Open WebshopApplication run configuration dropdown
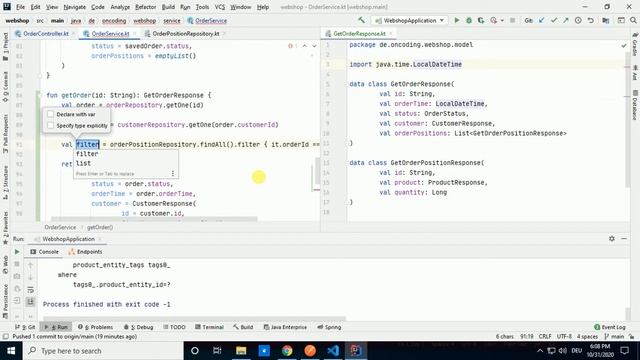The width and height of the screenshot is (640, 360). coord(409,20)
